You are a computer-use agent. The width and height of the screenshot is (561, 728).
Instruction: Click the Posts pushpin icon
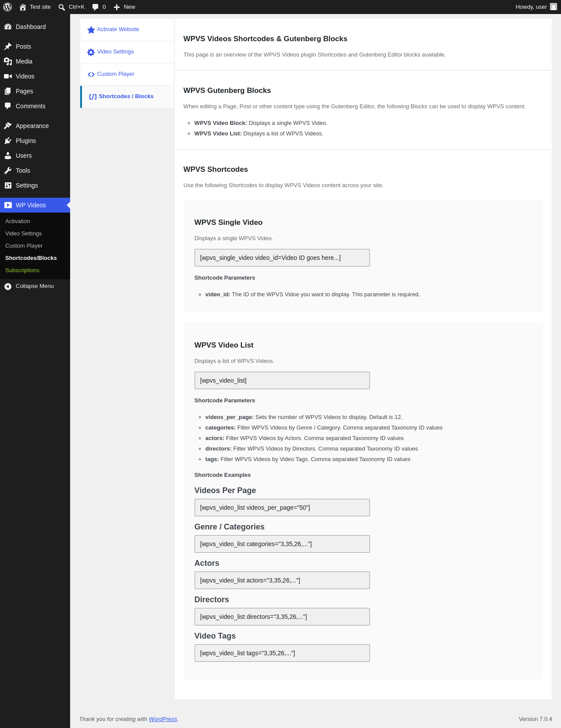(8, 46)
